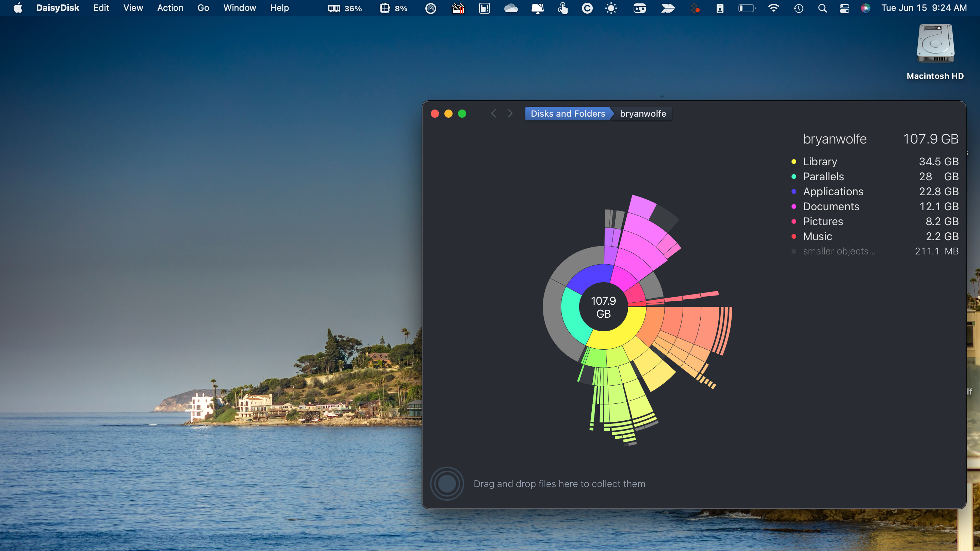This screenshot has height=551, width=980.
Task: Return to Disks and Folders breadcrumb
Action: [x=568, y=114]
